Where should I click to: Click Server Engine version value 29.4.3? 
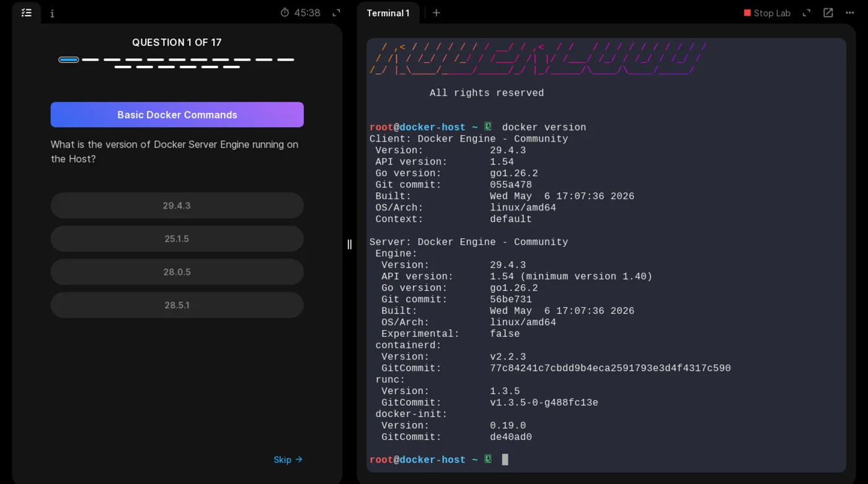[x=508, y=265]
